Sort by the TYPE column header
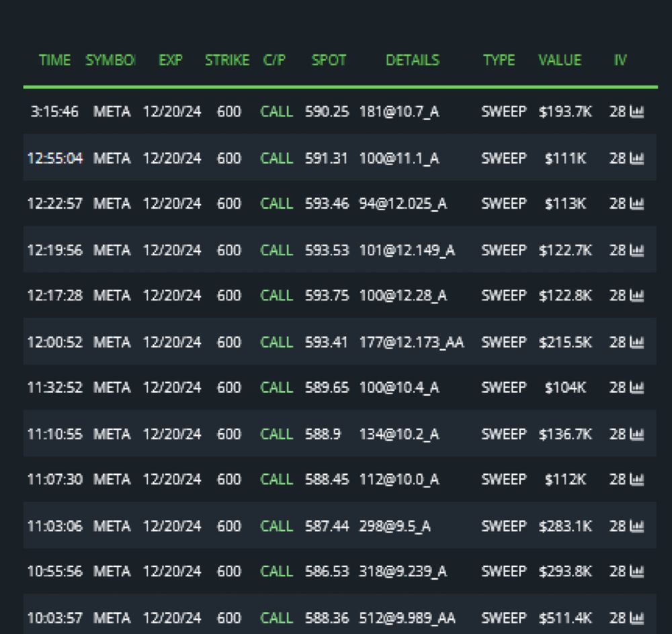The height and width of the screenshot is (634, 672). (x=499, y=60)
